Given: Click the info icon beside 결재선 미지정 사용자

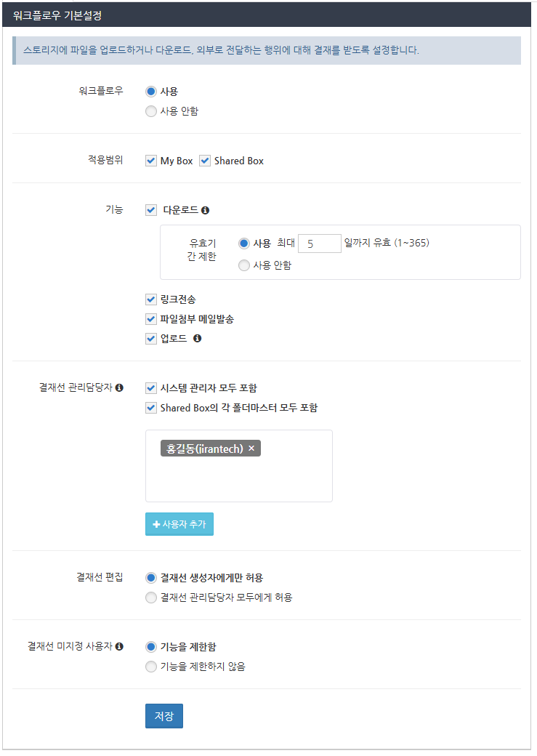Looking at the screenshot, I should [x=119, y=646].
